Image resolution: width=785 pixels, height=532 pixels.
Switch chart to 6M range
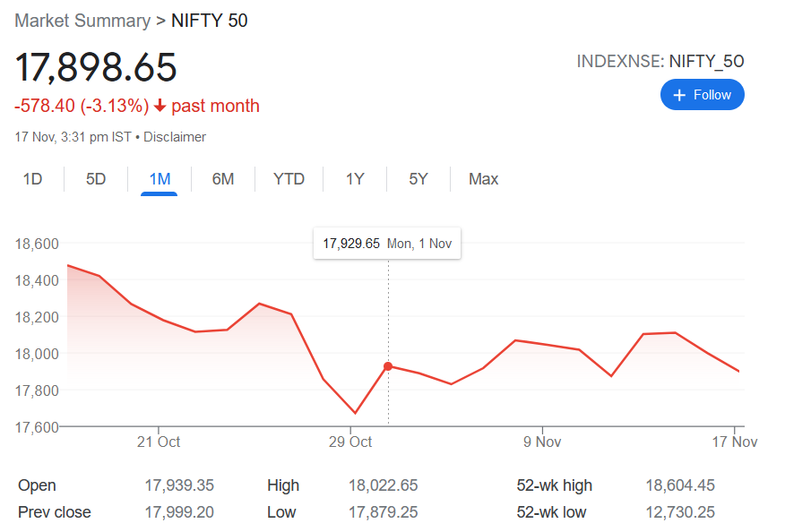pos(223,179)
